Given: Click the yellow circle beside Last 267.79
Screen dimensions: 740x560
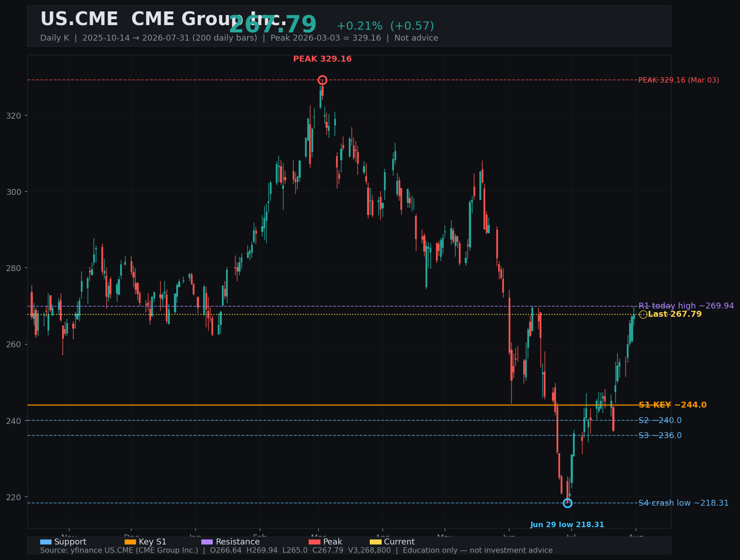Looking at the screenshot, I should [643, 314].
